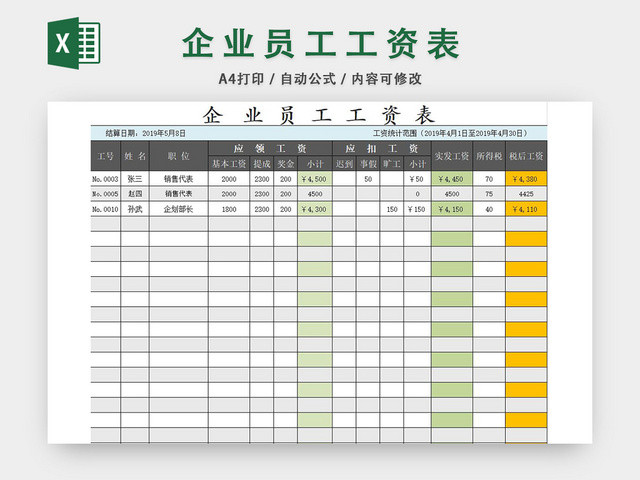The width and height of the screenshot is (640, 480).
Task: Select the actual pay cell ¥4,450
Action: (x=452, y=179)
